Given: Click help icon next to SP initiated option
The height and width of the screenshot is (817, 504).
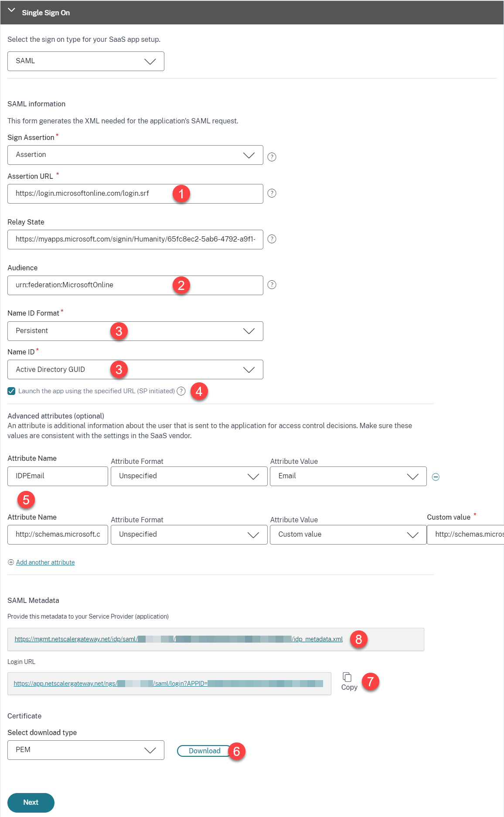Looking at the screenshot, I should [x=181, y=391].
